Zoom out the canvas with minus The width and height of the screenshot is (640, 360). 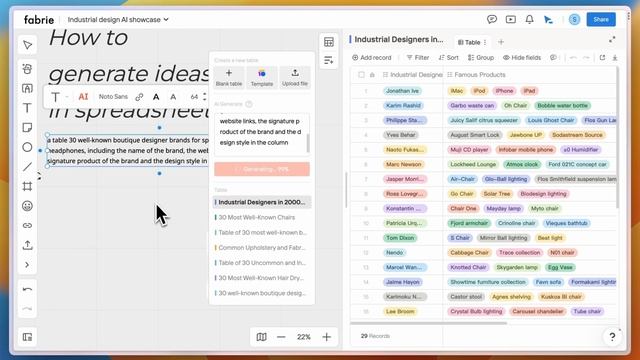click(x=281, y=337)
